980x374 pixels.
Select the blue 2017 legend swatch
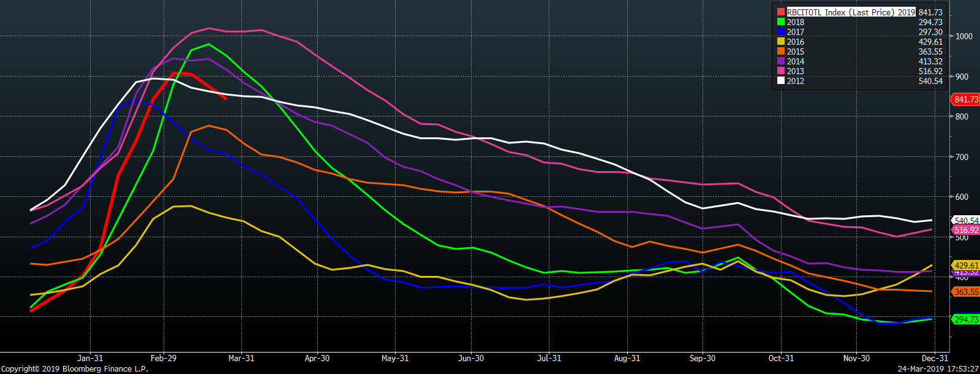point(781,32)
